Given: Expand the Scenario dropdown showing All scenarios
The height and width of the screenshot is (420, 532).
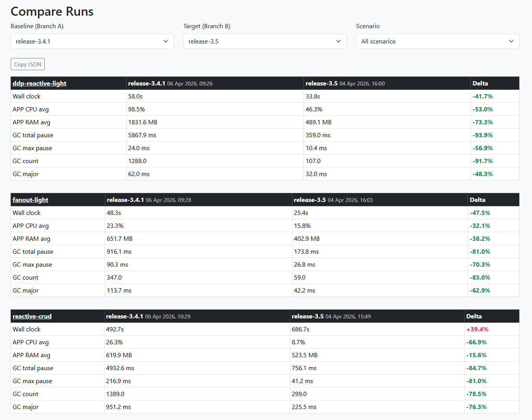Looking at the screenshot, I should [437, 41].
